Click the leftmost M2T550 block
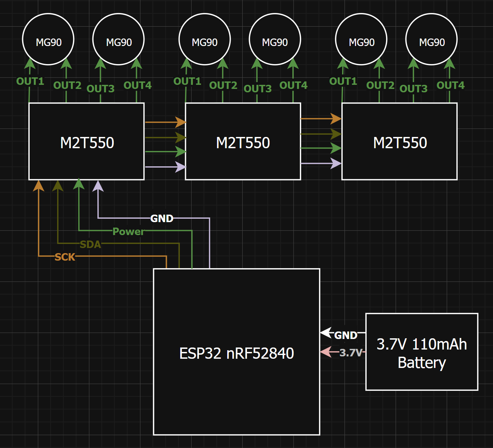This screenshot has width=493, height=448. [87, 142]
